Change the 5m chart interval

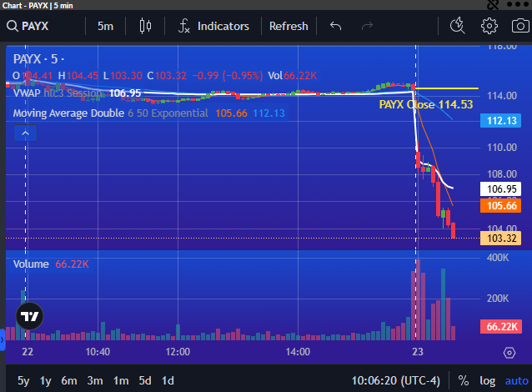coord(105,26)
